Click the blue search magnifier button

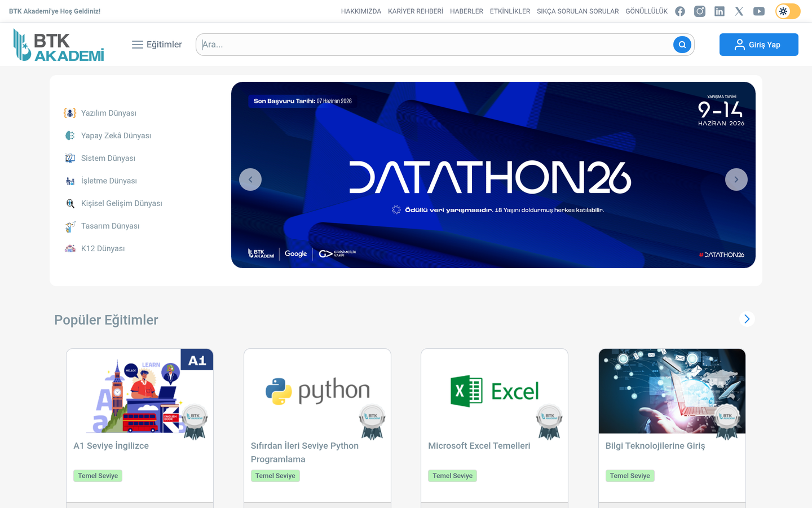[x=682, y=45]
